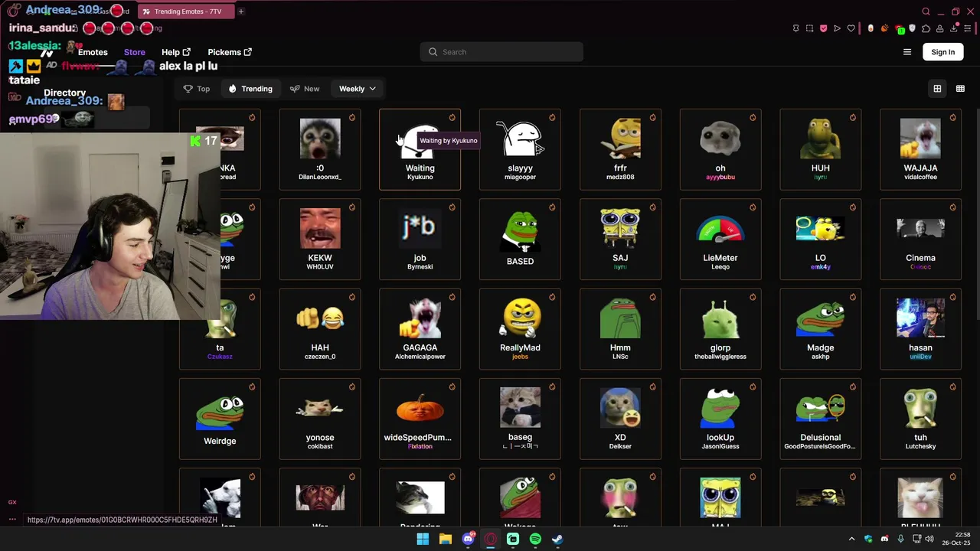Select the Trending sorting tab
Image resolution: width=980 pixels, height=551 pixels.
[x=250, y=89]
